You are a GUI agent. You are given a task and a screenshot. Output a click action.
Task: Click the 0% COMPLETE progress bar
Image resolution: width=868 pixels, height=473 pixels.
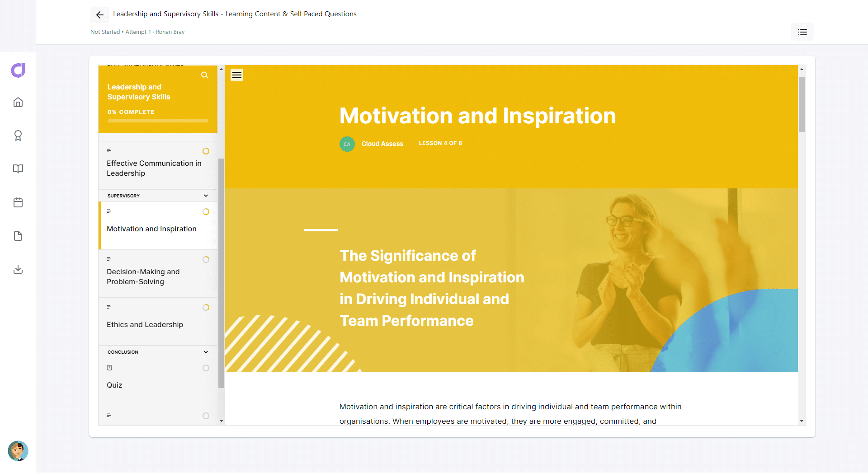click(158, 121)
